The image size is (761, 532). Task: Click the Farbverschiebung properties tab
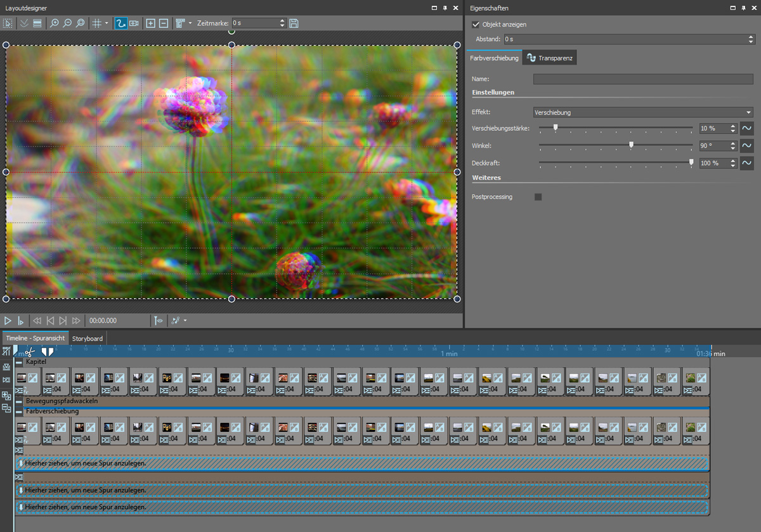pos(494,58)
